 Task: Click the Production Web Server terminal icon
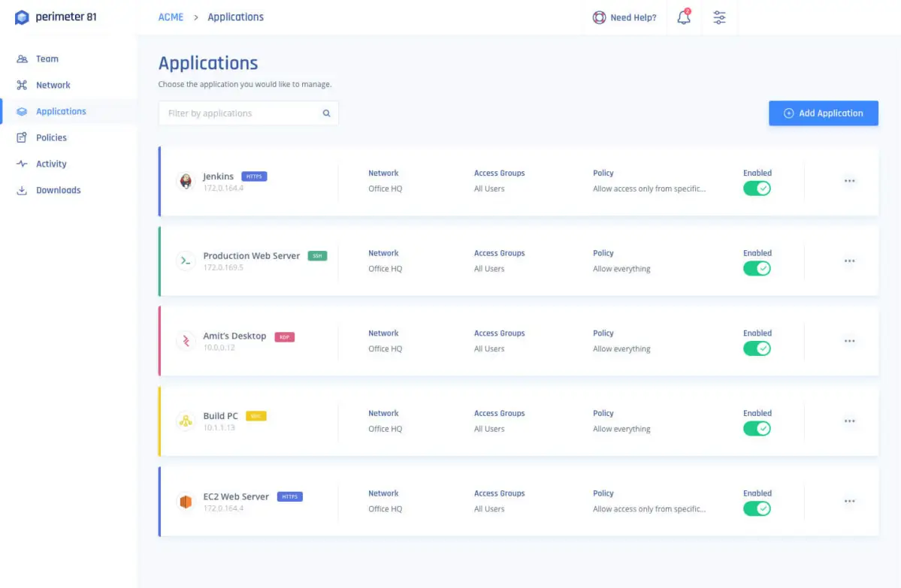click(x=185, y=261)
